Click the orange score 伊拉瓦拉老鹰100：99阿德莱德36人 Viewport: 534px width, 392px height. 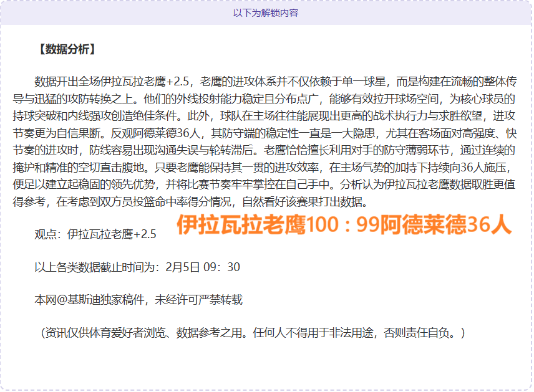(346, 228)
